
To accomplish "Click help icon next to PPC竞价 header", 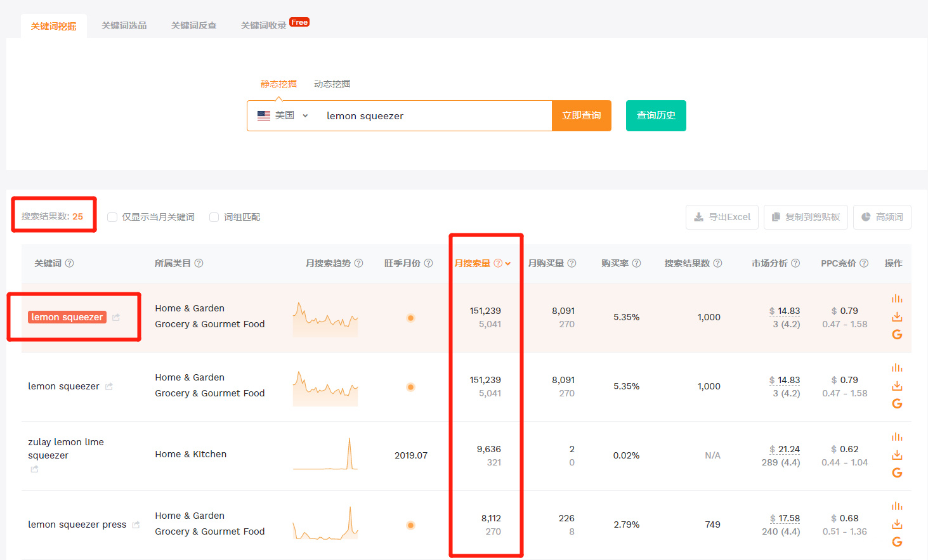I will [864, 263].
